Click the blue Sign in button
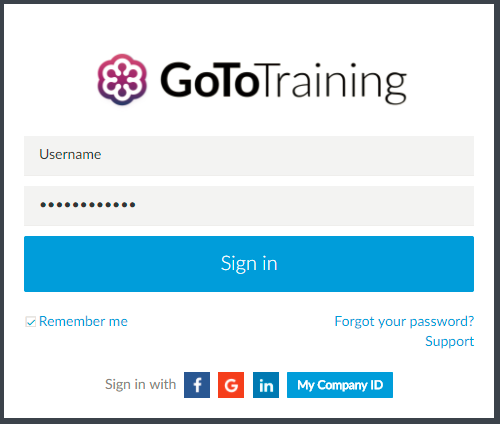 coord(249,264)
